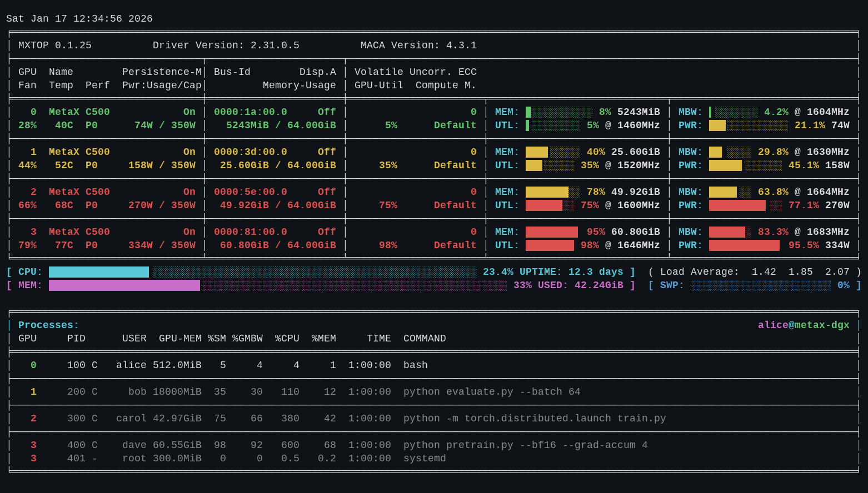868x493 pixels.
Task: Click Driver Version: 2.31.0.5
Action: [x=226, y=46]
